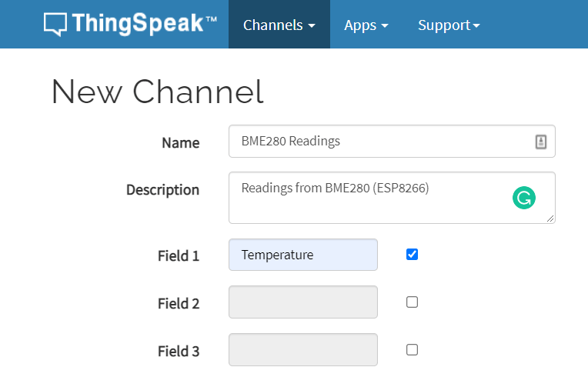The image size is (588, 377).
Task: Click the contact autofill icon in Name field
Action: tap(540, 142)
